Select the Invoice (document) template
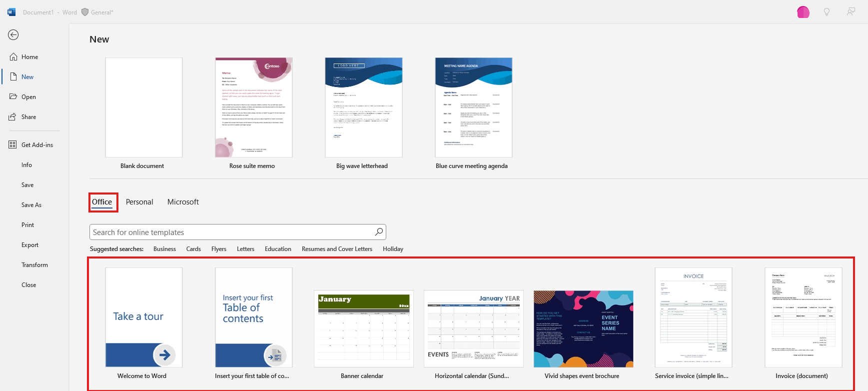 point(804,317)
